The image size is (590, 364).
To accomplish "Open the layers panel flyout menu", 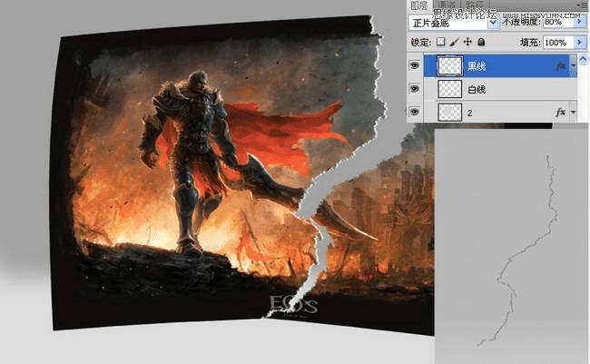I will (583, 5).
